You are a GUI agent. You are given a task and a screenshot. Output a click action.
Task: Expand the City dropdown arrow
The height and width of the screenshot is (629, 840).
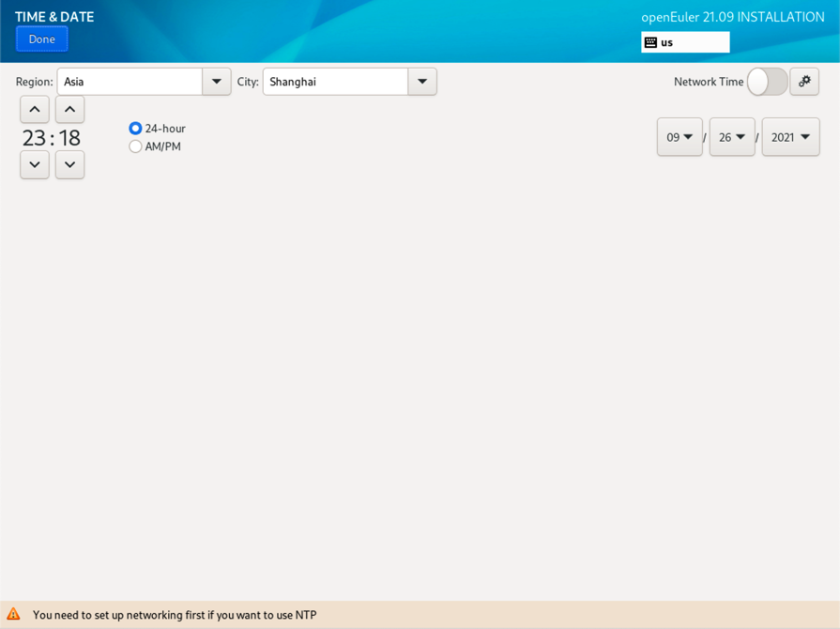pos(422,82)
